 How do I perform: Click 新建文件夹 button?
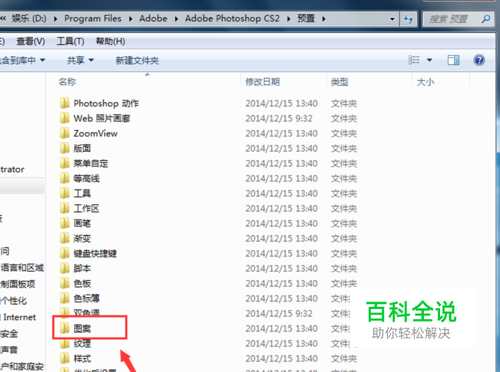pyautogui.click(x=137, y=60)
